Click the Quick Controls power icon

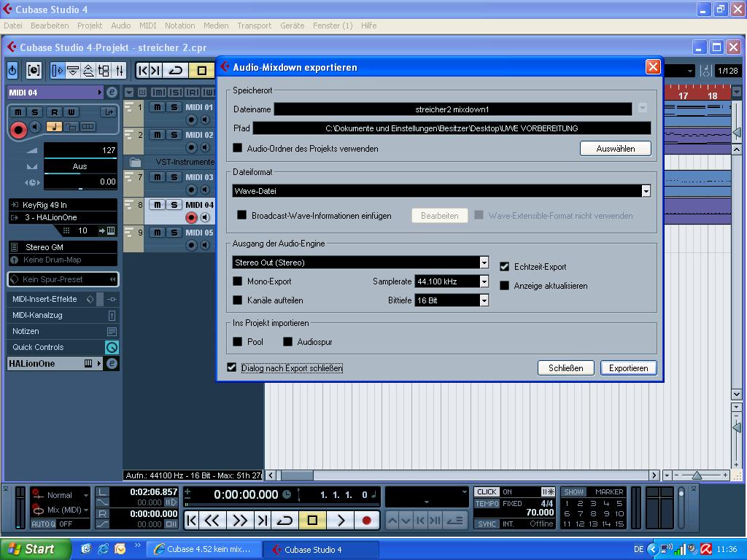[x=112, y=347]
